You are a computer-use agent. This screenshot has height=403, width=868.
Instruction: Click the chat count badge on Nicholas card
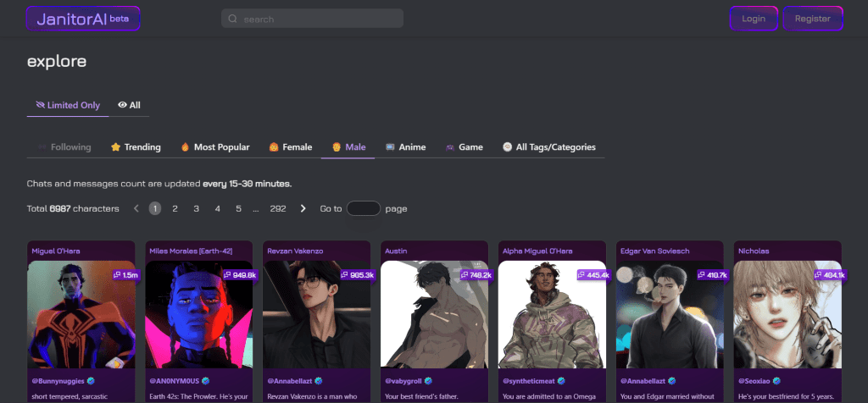(828, 275)
